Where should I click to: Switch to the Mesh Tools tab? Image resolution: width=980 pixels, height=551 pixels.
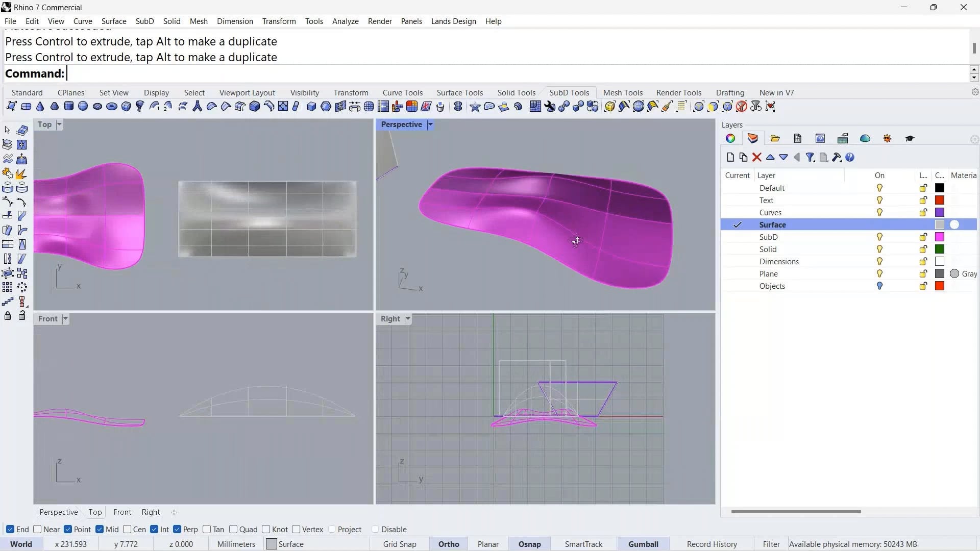pyautogui.click(x=623, y=92)
